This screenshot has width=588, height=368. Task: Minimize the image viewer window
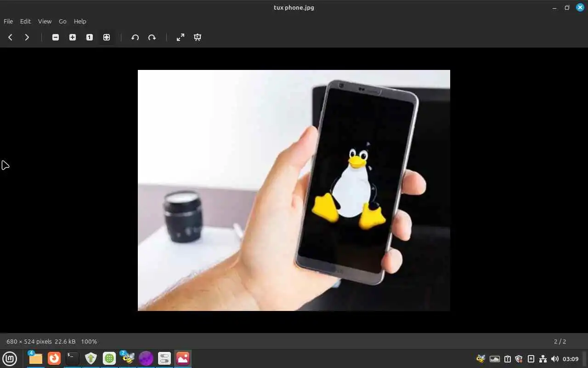[x=554, y=7]
